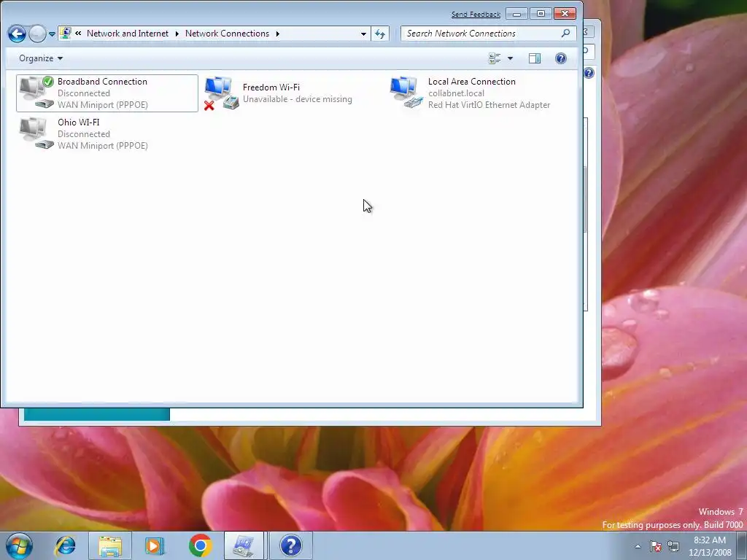Expand arrow after Network Connections breadcrumb

277,34
